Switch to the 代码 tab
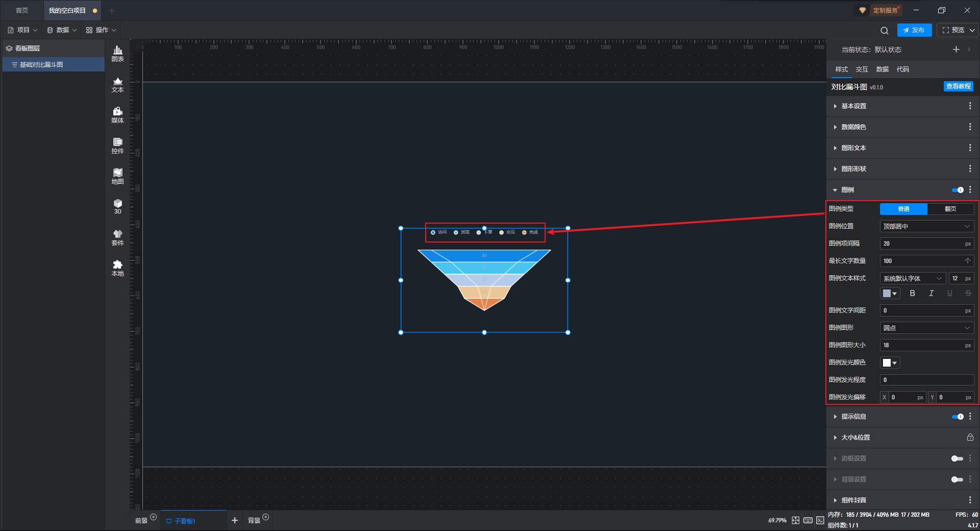 pyautogui.click(x=903, y=69)
